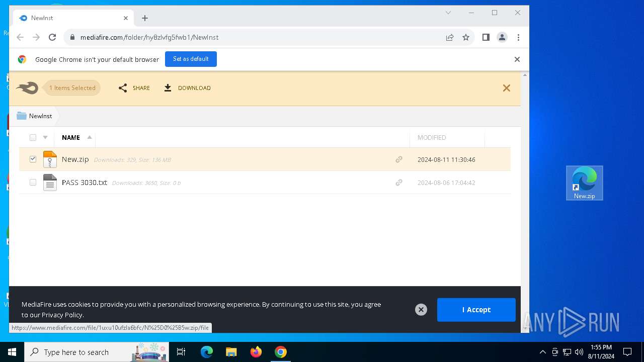Click the date 2024-08-11 11:30:46

pos(446,159)
